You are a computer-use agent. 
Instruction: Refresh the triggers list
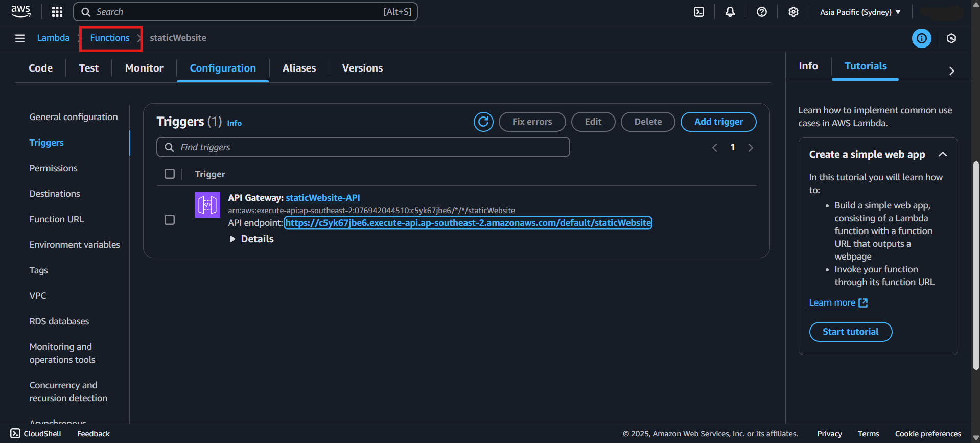tap(483, 122)
